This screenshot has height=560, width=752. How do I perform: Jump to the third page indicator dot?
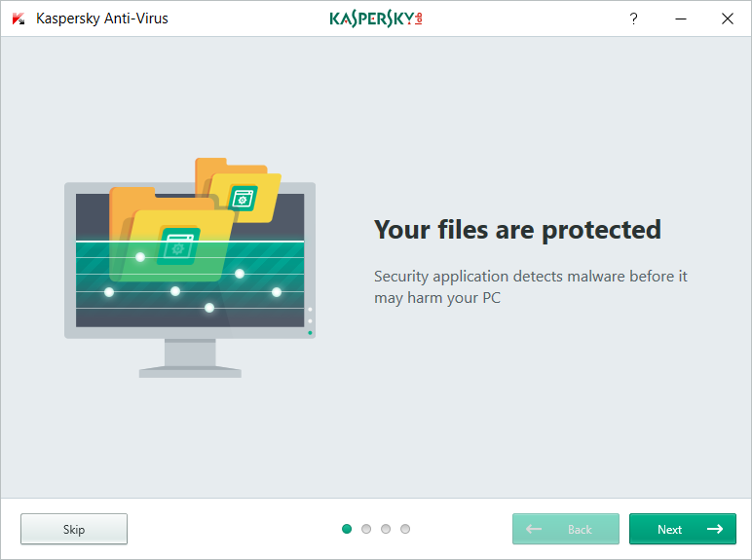click(386, 529)
